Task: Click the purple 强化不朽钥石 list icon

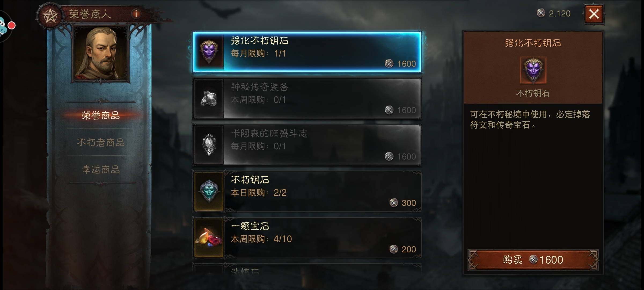Action: coord(209,52)
